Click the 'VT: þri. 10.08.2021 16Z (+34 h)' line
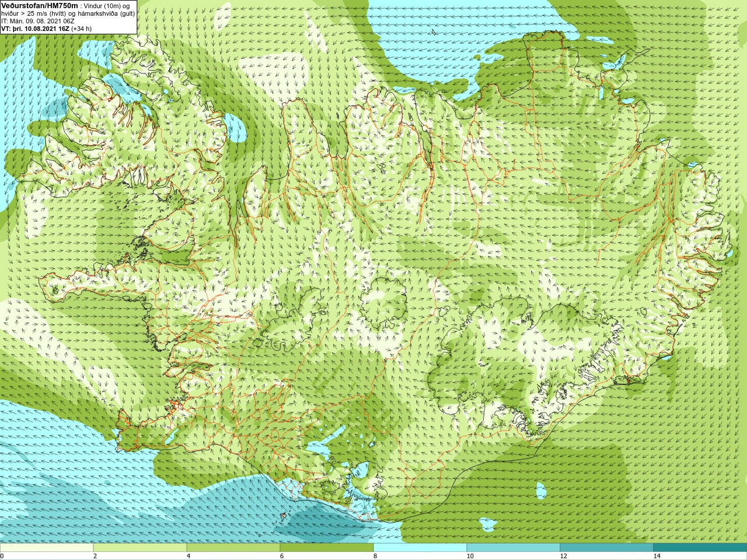Image resolution: width=747 pixels, height=560 pixels. 46,29
